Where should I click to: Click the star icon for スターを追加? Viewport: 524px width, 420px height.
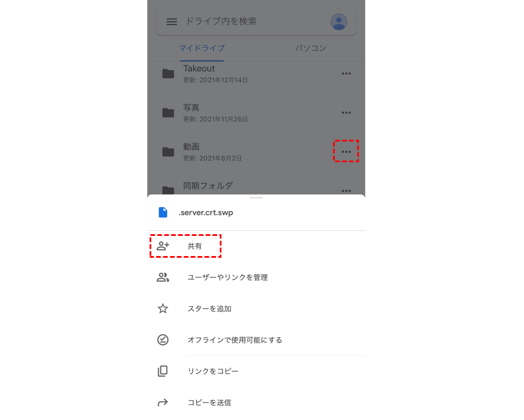tap(163, 308)
